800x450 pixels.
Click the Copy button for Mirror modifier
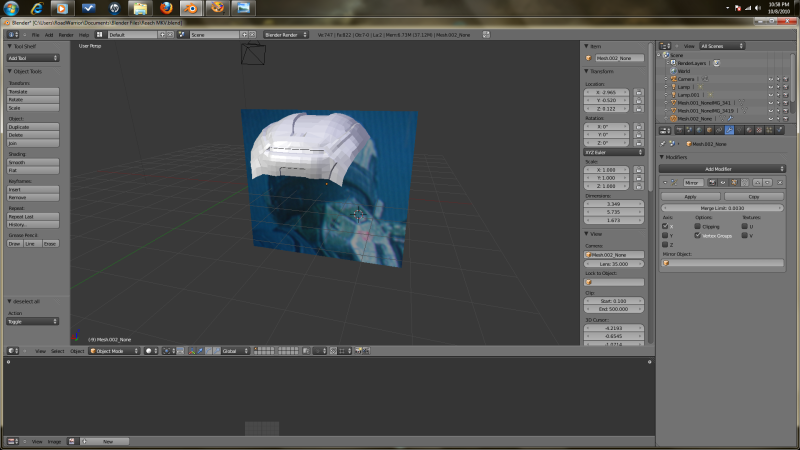click(754, 196)
